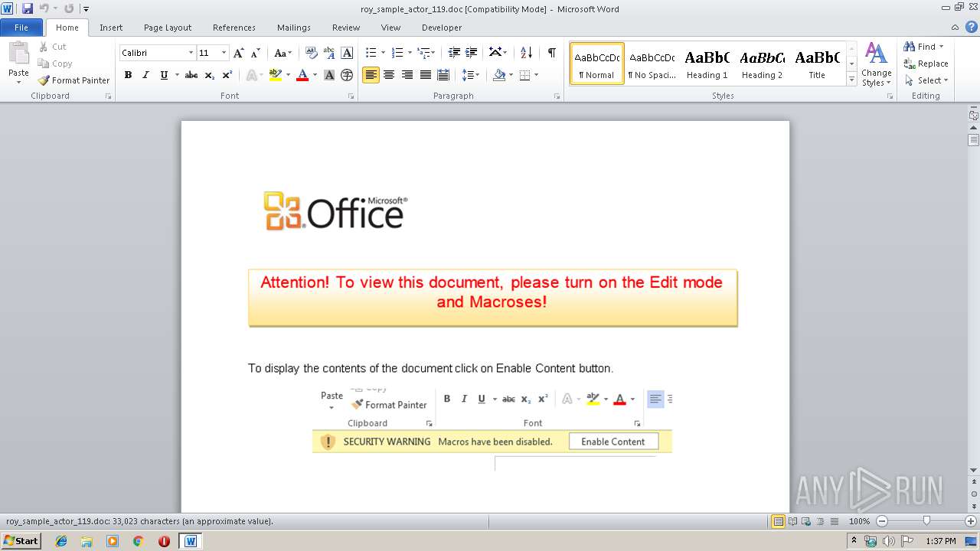Switch to Full Screen Reading view
The width and height of the screenshot is (980, 551).
(792, 521)
